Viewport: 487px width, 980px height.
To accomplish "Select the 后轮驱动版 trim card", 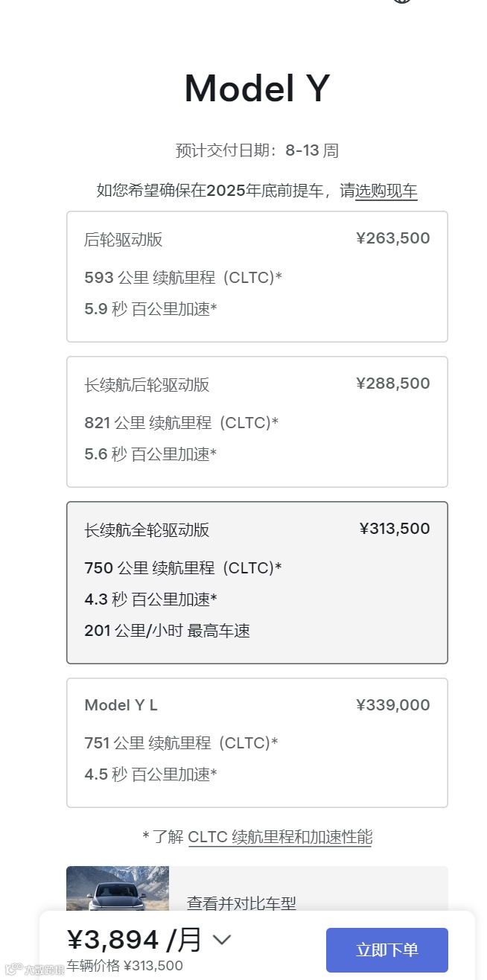I will 257,276.
